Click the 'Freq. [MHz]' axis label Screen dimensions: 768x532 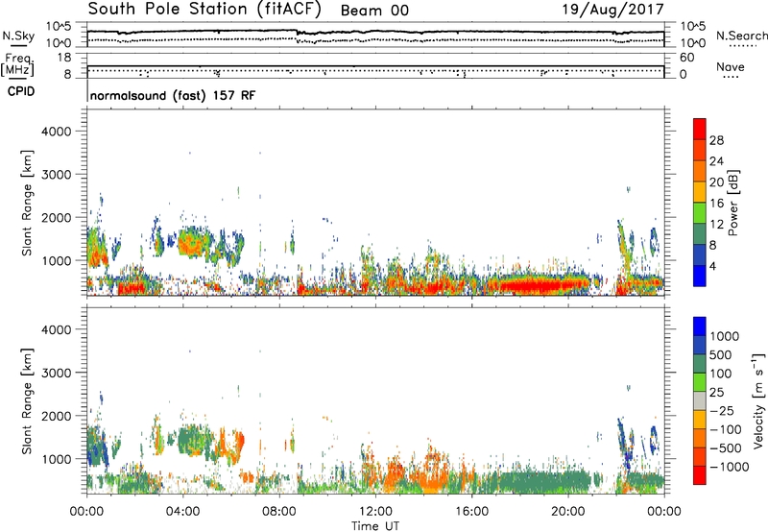[x=18, y=64]
